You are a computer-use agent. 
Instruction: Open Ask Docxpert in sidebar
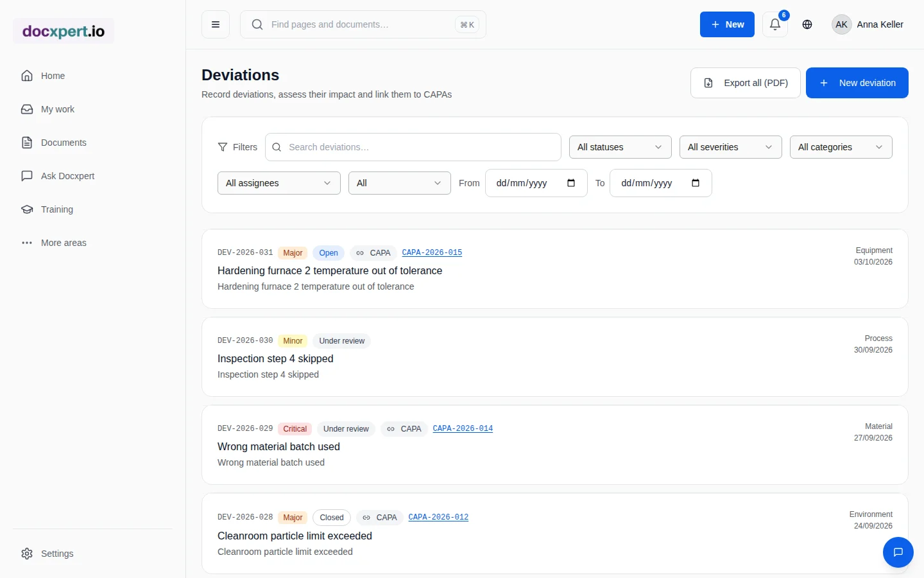point(92,176)
